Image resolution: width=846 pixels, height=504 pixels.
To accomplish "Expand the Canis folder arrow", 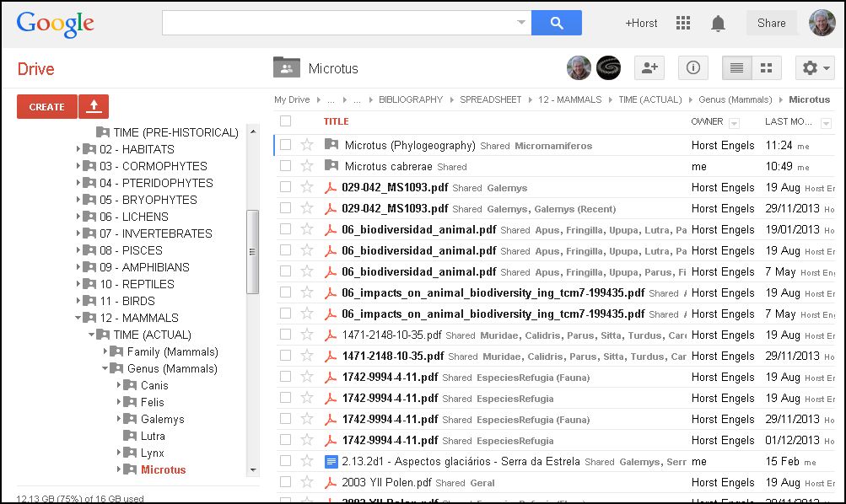I will pos(119,385).
